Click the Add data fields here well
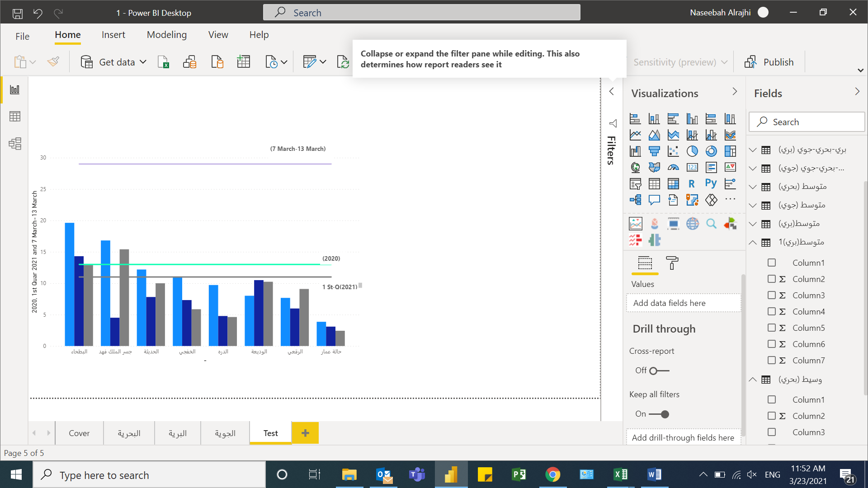This screenshot has width=868, height=488. pyautogui.click(x=684, y=303)
